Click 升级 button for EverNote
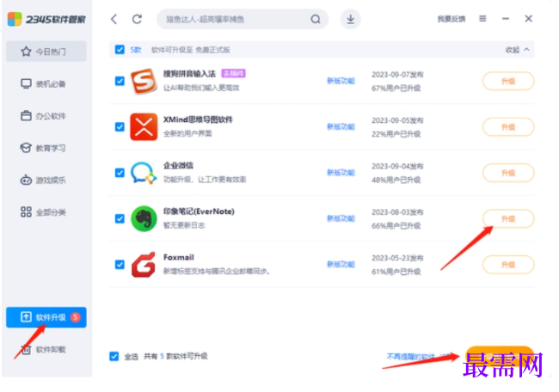 [508, 218]
